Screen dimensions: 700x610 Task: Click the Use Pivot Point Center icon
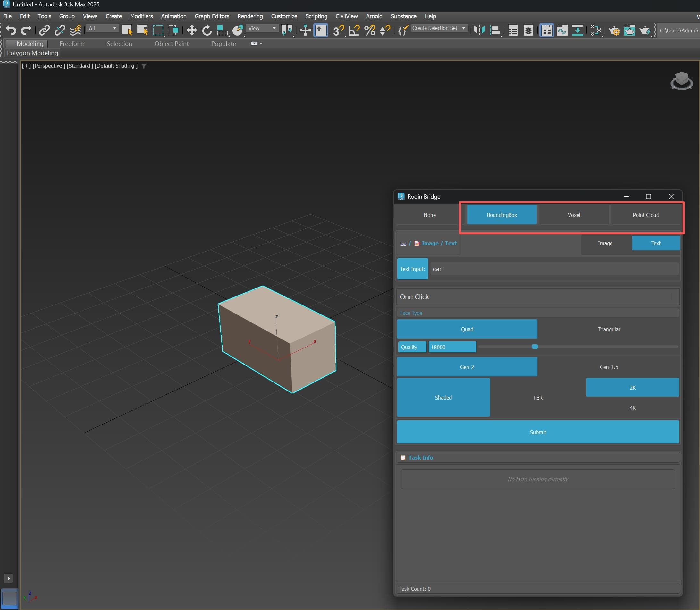tap(287, 30)
